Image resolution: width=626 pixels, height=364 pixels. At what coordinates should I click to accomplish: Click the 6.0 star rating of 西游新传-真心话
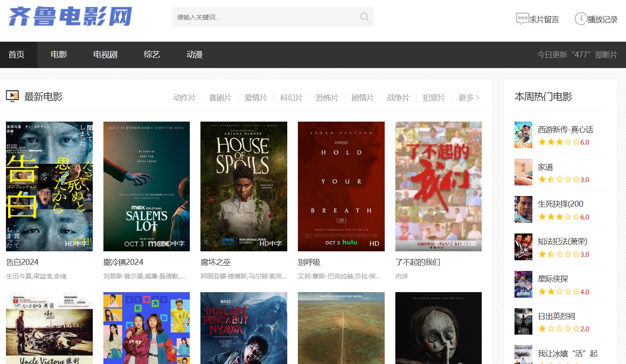[x=563, y=142]
